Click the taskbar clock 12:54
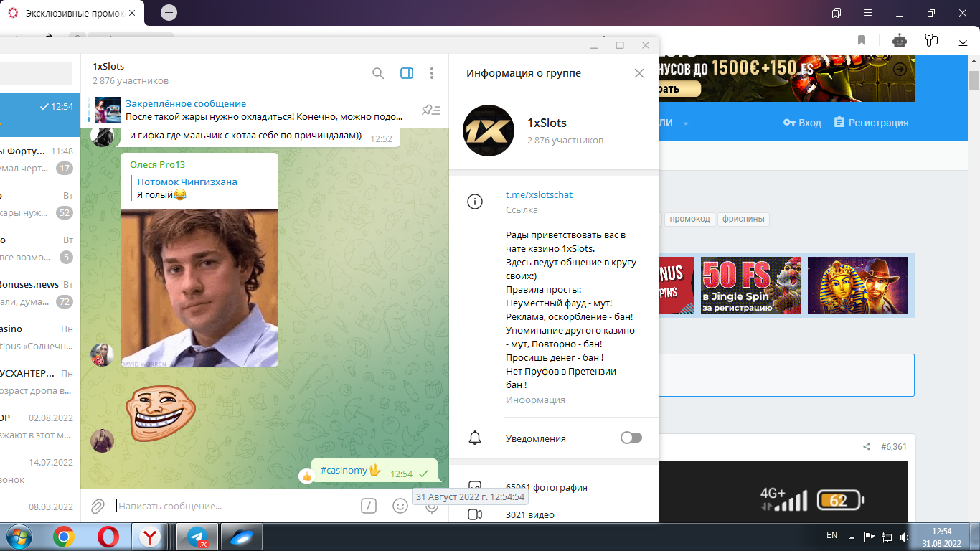Screen dimensions: 980x551 pyautogui.click(x=941, y=532)
